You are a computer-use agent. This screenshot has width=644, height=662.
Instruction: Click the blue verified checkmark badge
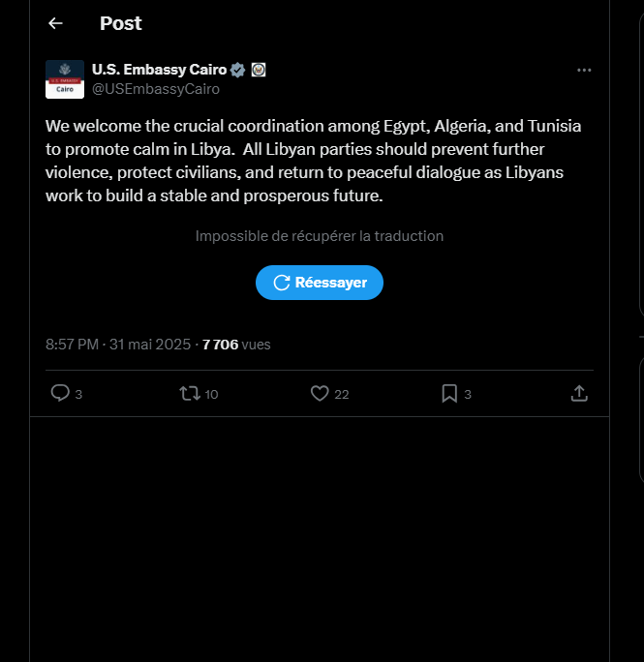click(x=237, y=70)
